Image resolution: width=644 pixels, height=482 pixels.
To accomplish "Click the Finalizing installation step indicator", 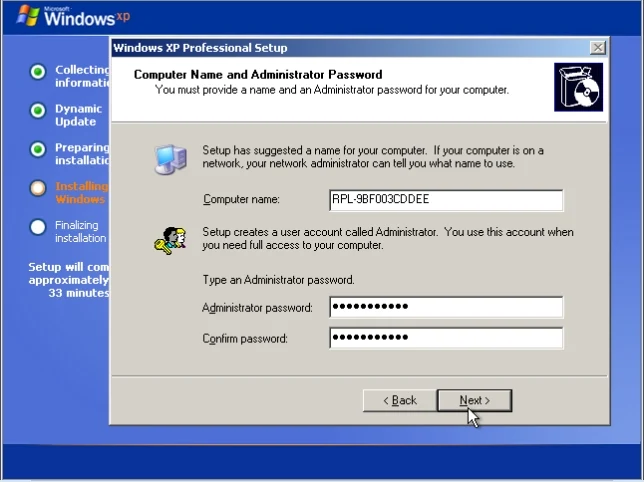I will point(38,227).
